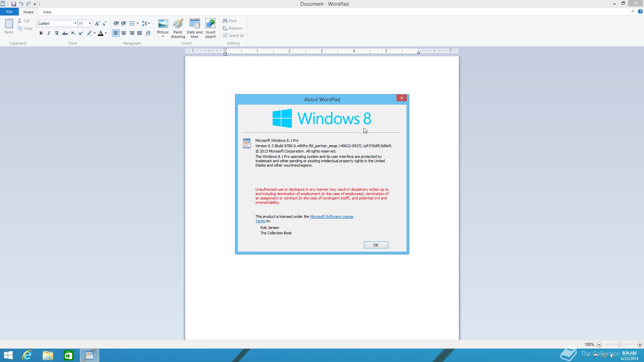Image resolution: width=644 pixels, height=362 pixels.
Task: Open the File menu tab
Action: coord(9,12)
